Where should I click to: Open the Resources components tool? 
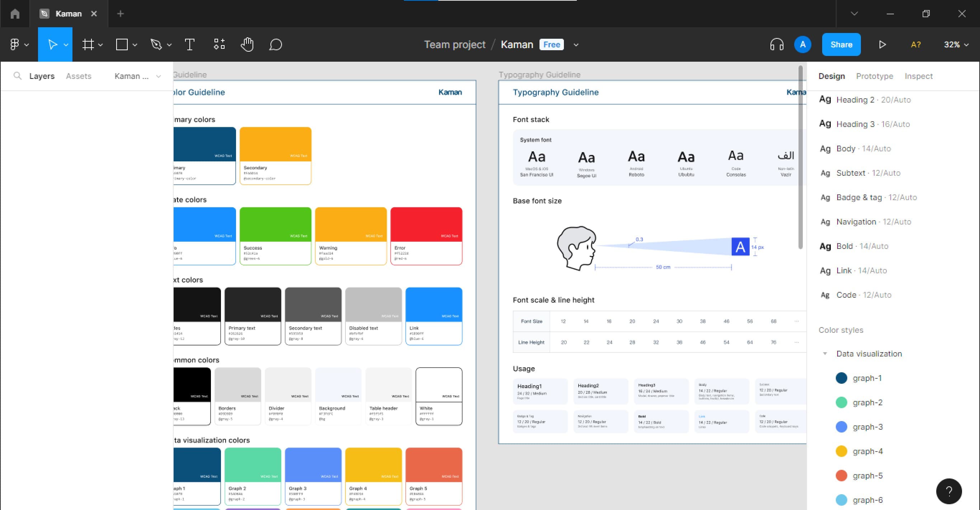pos(219,44)
